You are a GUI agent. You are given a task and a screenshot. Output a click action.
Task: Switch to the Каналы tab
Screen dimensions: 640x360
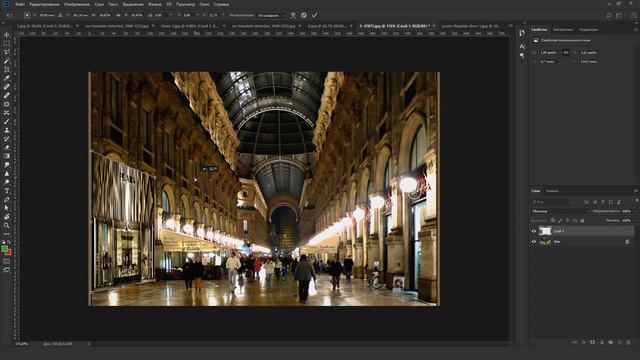coord(552,191)
